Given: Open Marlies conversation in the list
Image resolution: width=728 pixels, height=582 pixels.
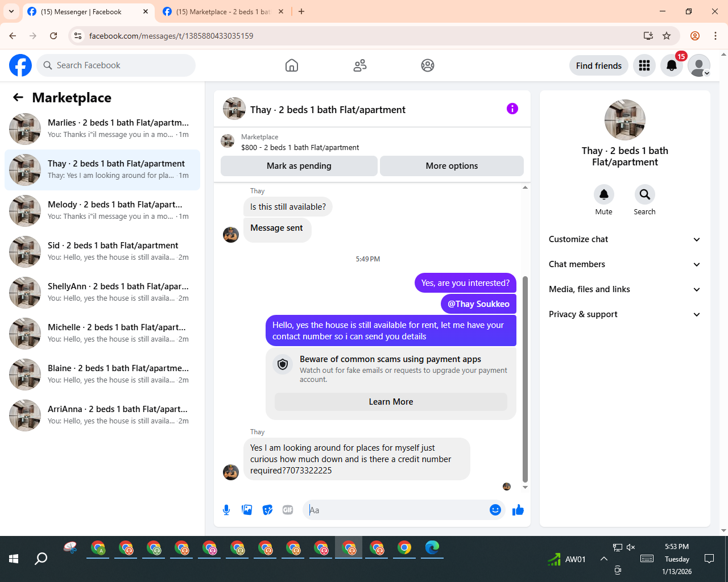Looking at the screenshot, I should point(102,129).
